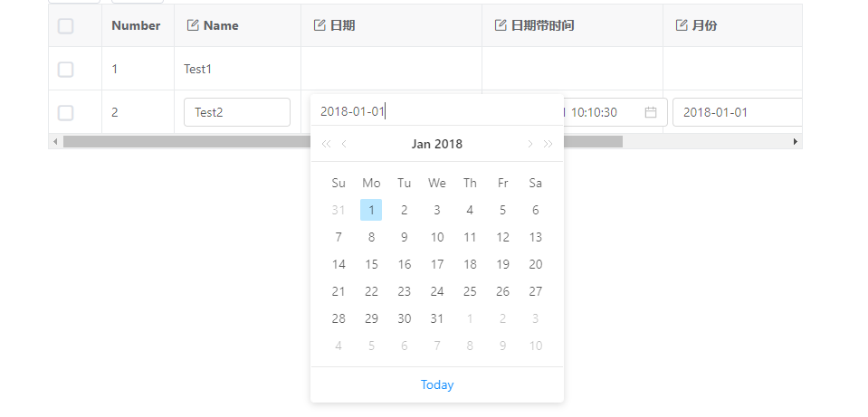Click the Today link in calendar footer

pyautogui.click(x=437, y=384)
